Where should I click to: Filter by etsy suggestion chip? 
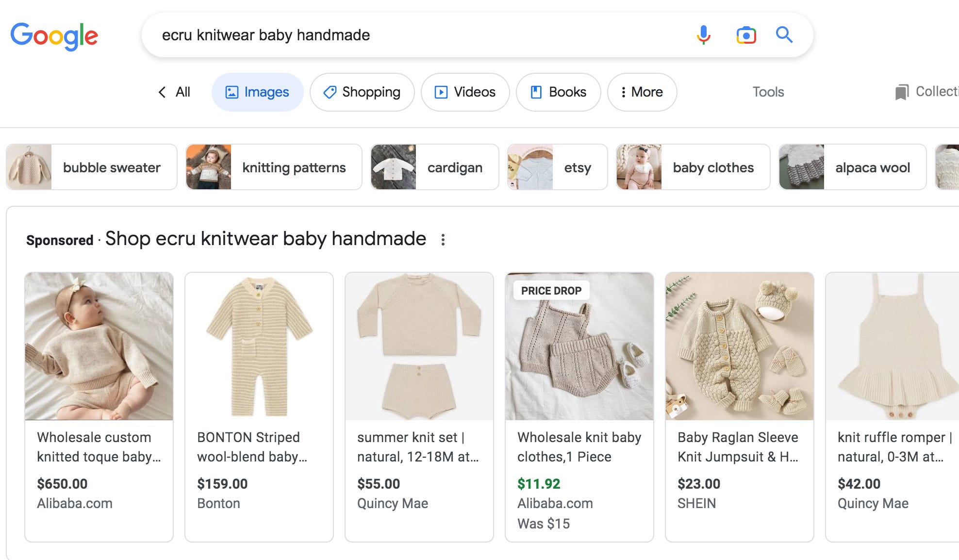tap(557, 167)
